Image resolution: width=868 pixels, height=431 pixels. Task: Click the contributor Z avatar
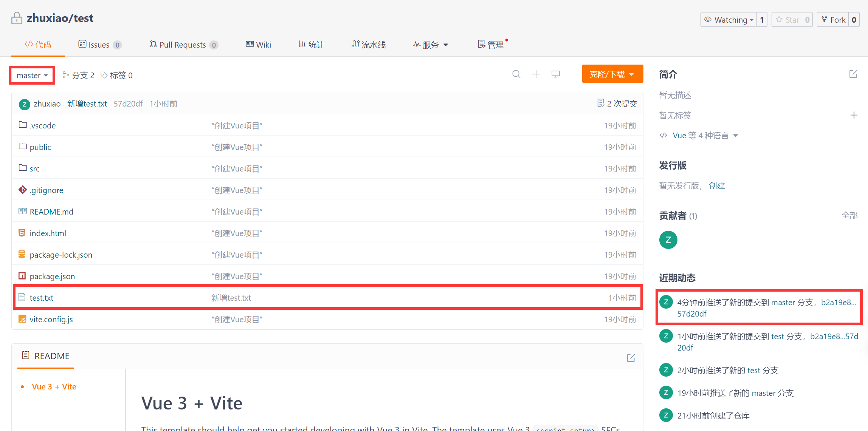(x=668, y=240)
